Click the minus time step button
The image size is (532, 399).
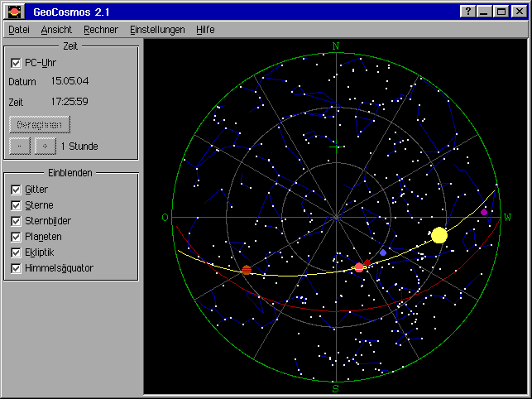(x=20, y=146)
